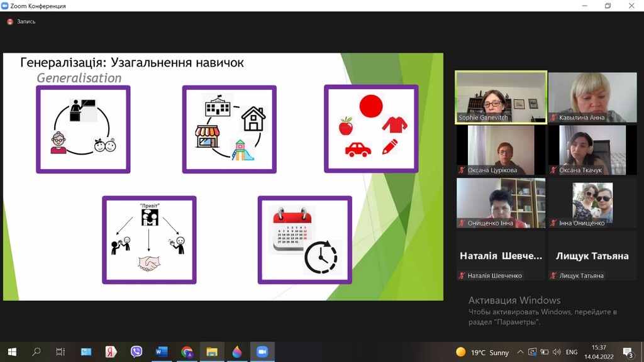Image resolution: width=644 pixels, height=362 pixels.
Task: Click the teacher–grandma–kids circle picture
Action: click(84, 129)
